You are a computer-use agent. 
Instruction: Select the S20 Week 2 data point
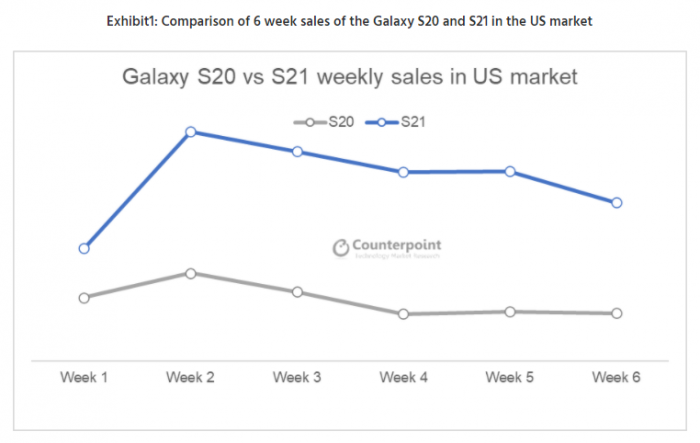coord(190,273)
